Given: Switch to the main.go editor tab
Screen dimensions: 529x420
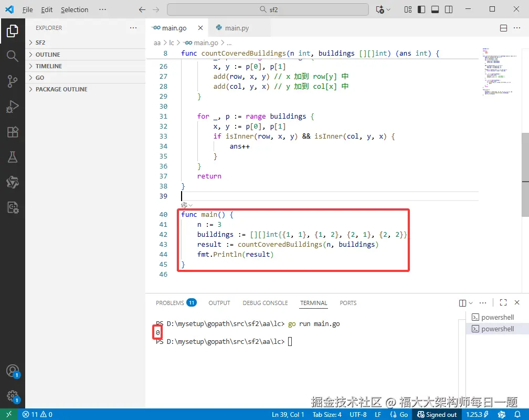Looking at the screenshot, I should point(174,28).
